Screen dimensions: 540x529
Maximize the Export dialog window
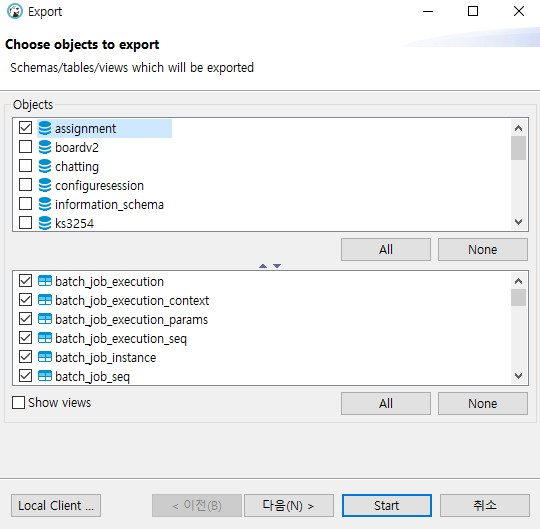(473, 11)
